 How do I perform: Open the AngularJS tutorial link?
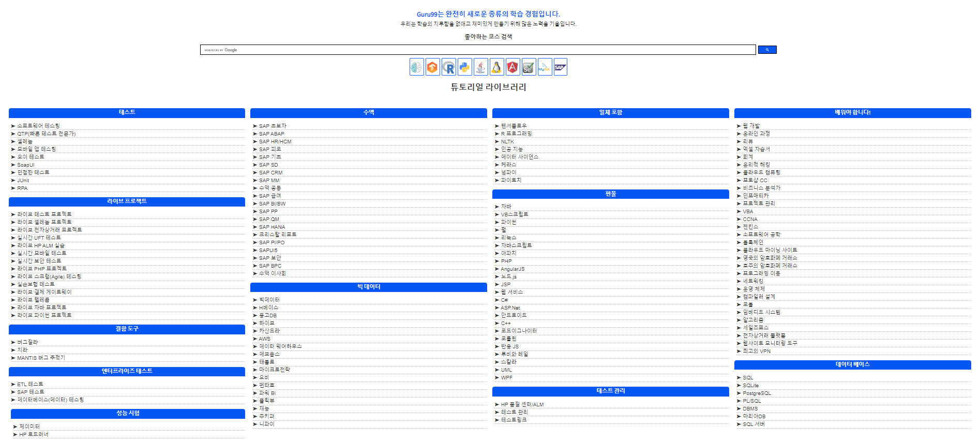[512, 269]
